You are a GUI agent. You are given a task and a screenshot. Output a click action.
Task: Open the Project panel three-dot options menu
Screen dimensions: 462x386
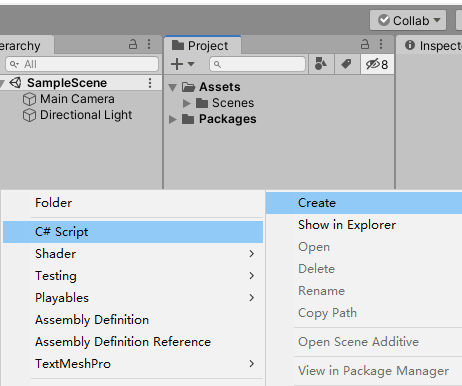[x=381, y=44]
